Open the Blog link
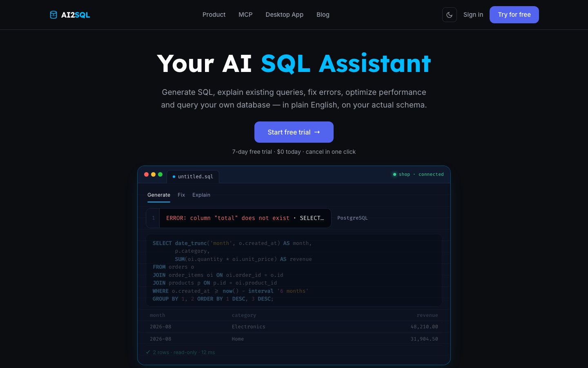588x368 pixels. click(x=323, y=15)
